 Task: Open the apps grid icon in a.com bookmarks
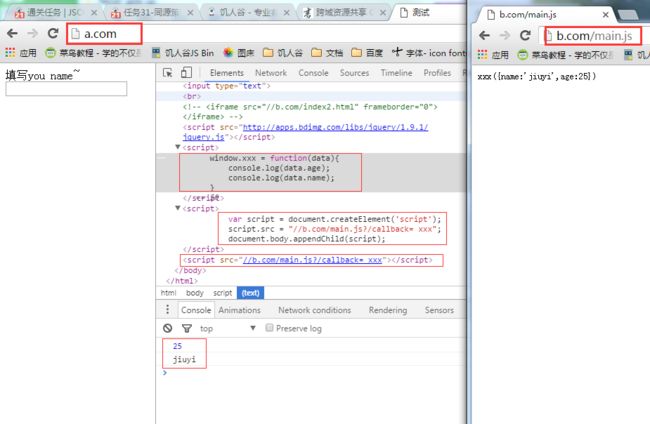10,53
